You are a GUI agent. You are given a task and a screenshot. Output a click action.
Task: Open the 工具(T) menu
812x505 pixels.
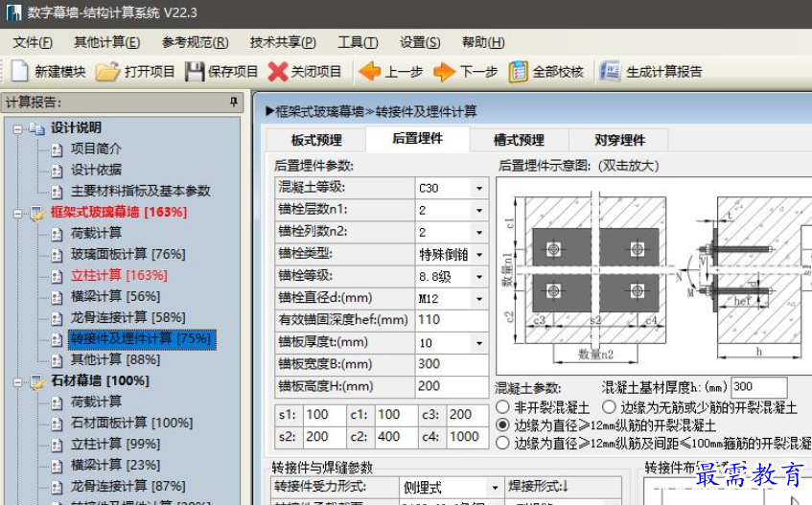358,42
